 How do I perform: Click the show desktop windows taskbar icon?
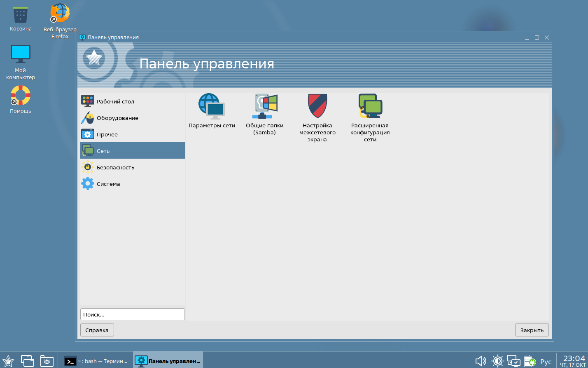[x=28, y=361]
